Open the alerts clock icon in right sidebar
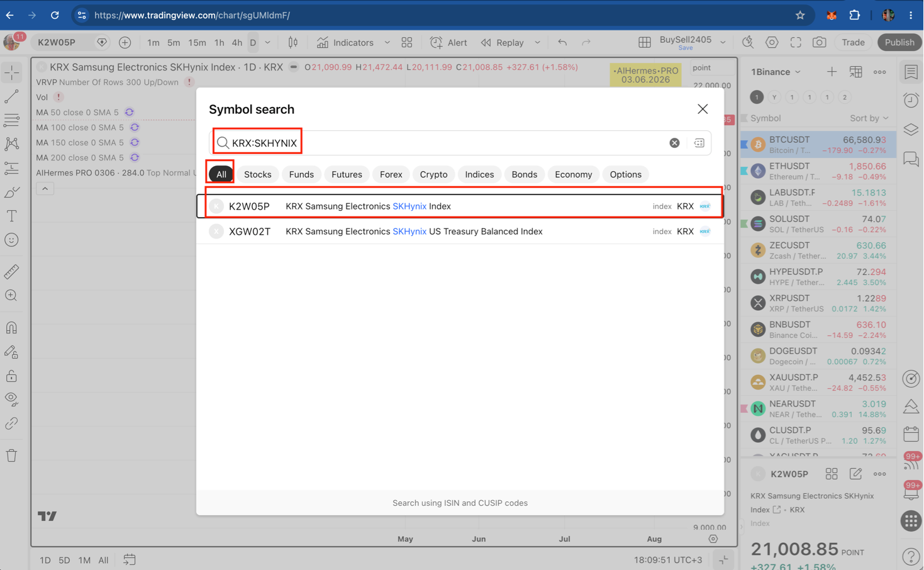Viewport: 924px width, 570px height. 911,100
